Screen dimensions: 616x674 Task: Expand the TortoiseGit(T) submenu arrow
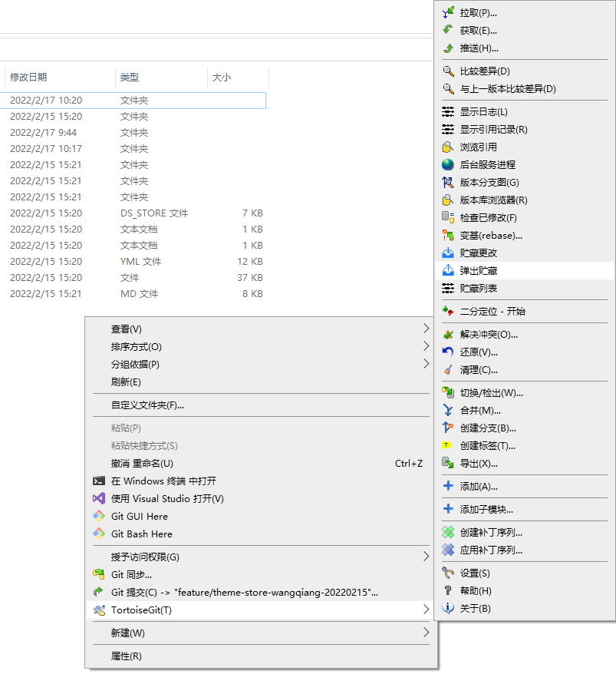click(426, 610)
